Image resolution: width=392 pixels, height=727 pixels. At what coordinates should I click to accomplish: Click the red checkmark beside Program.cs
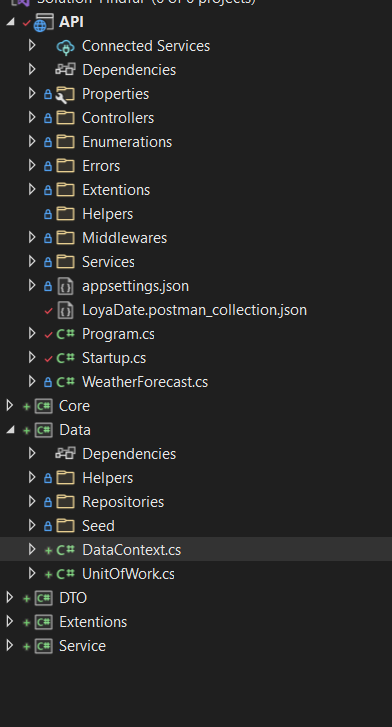point(48,335)
